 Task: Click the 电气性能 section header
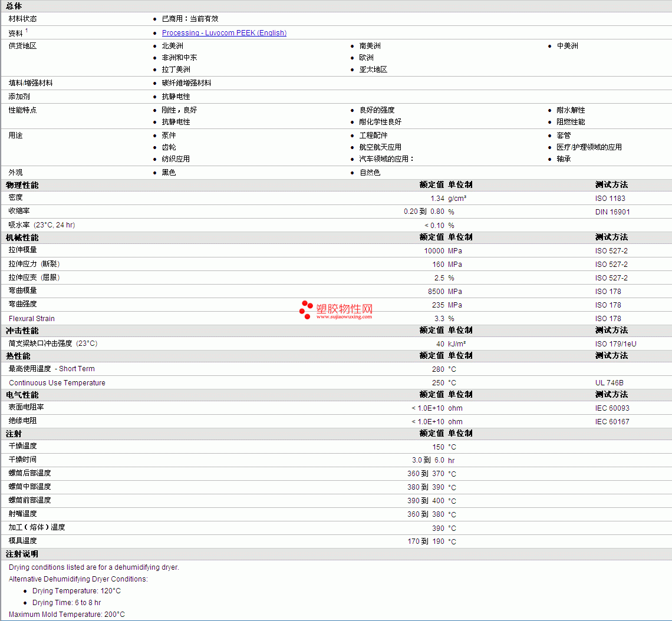tap(22, 395)
